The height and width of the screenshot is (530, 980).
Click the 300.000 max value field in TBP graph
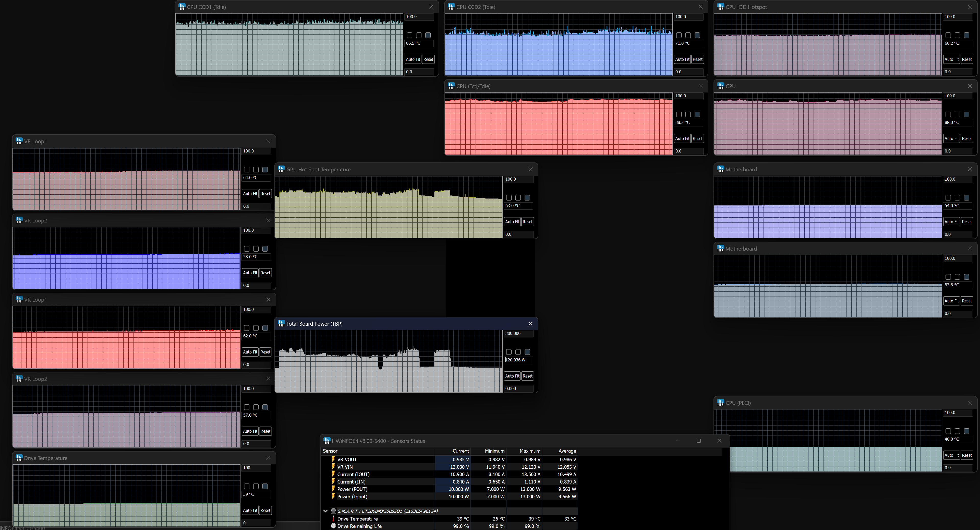click(518, 333)
